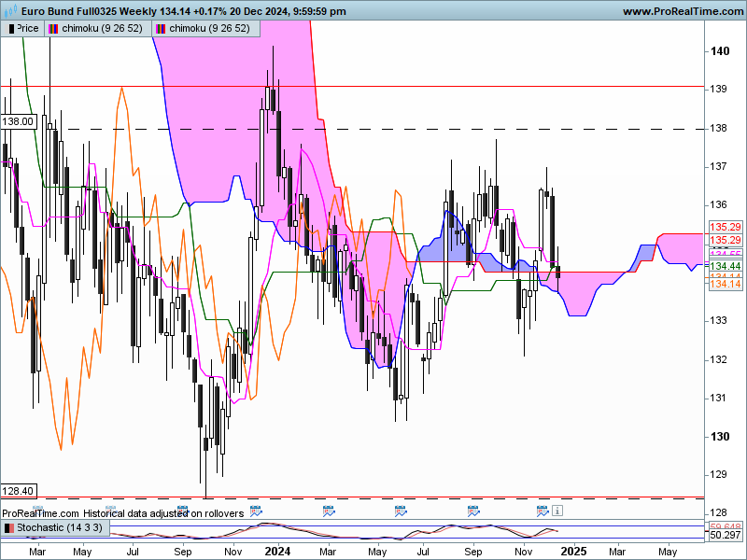Open the first chimoku (9 26 52) label
747x560 pixels.
click(102, 29)
